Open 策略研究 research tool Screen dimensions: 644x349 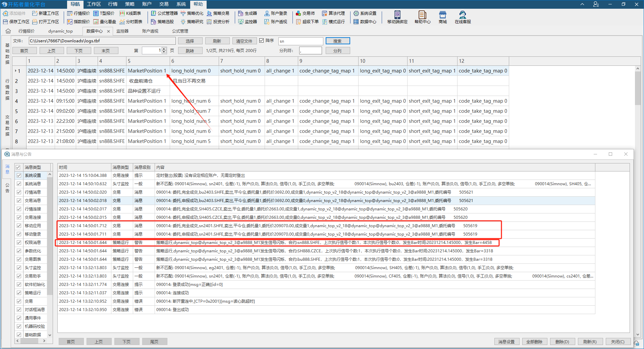tap(192, 21)
